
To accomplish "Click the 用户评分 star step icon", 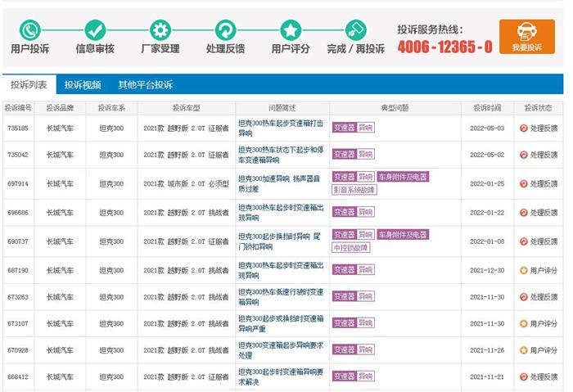I will [291, 30].
